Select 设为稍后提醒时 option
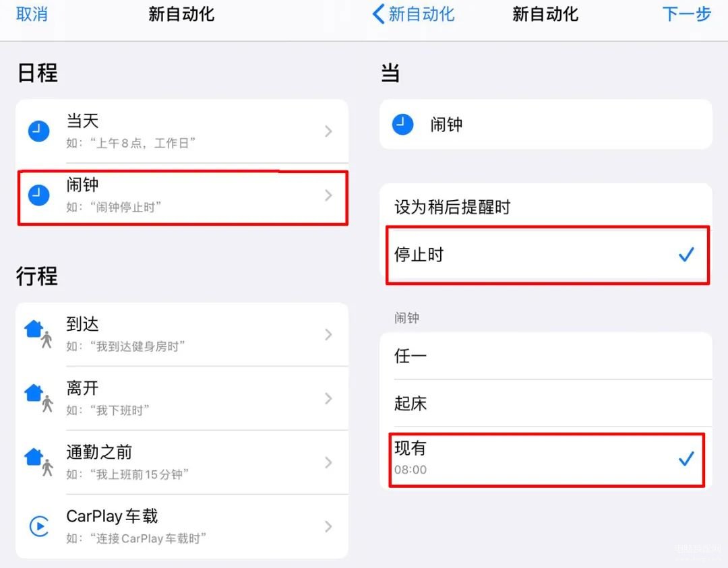Image resolution: width=728 pixels, height=568 pixels. click(546, 206)
